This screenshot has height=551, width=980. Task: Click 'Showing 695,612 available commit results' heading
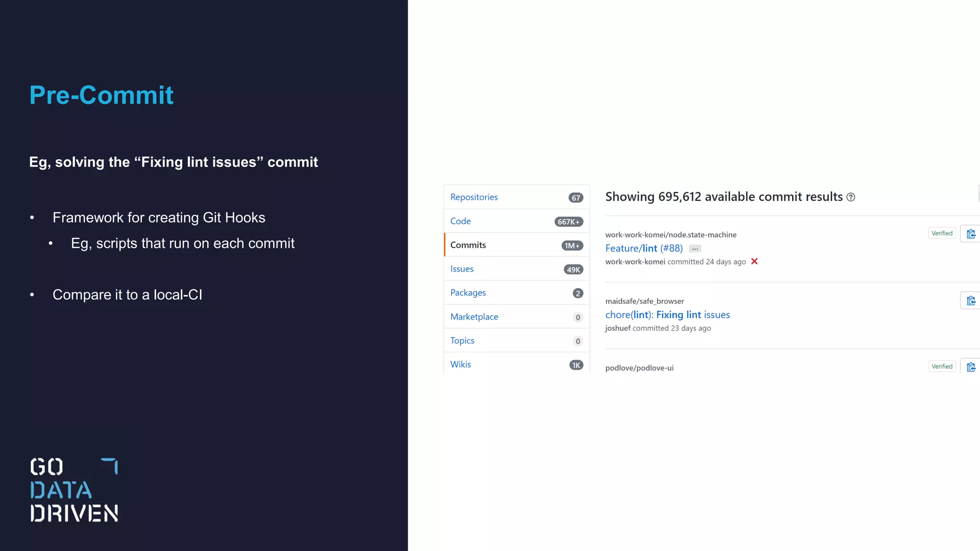724,197
